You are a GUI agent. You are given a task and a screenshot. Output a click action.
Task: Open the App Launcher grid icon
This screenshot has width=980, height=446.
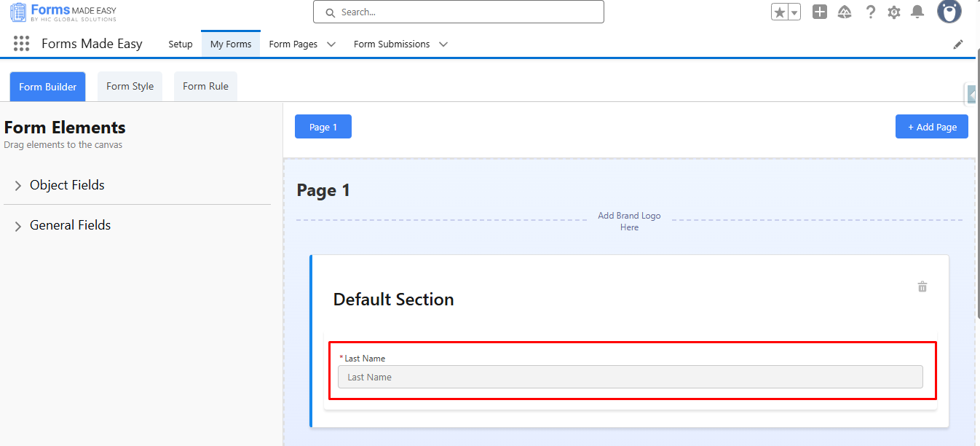[x=22, y=44]
